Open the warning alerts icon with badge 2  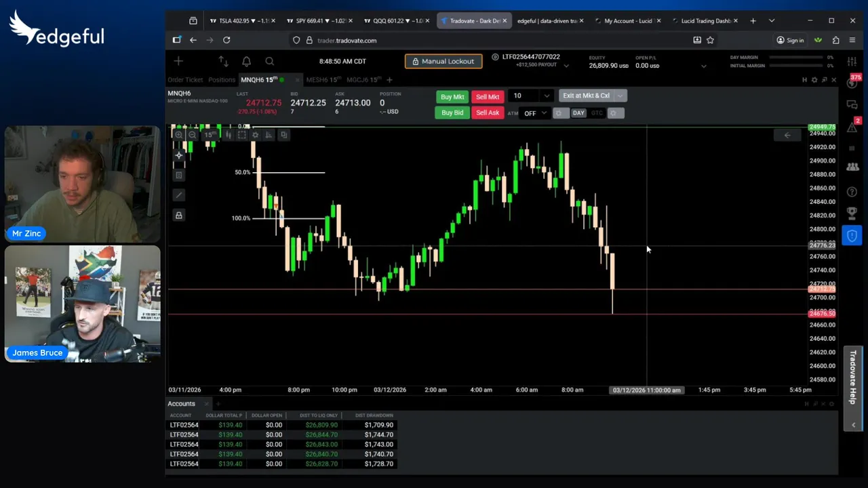pyautogui.click(x=853, y=126)
